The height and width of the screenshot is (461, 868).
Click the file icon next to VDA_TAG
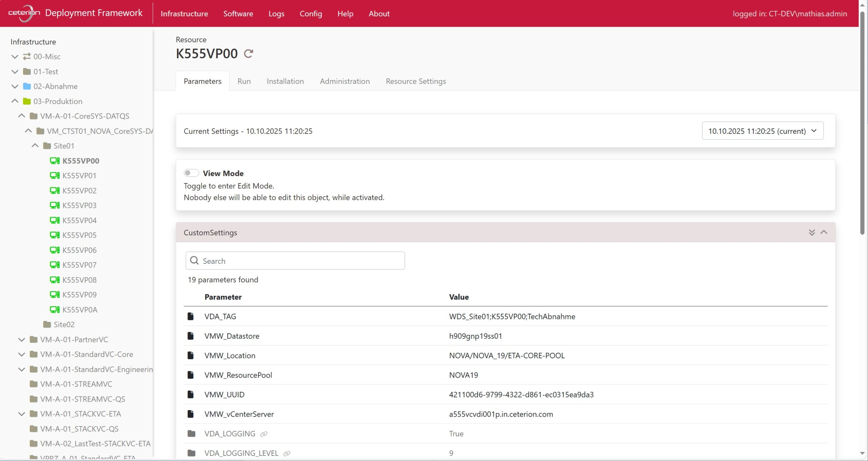[x=191, y=316]
